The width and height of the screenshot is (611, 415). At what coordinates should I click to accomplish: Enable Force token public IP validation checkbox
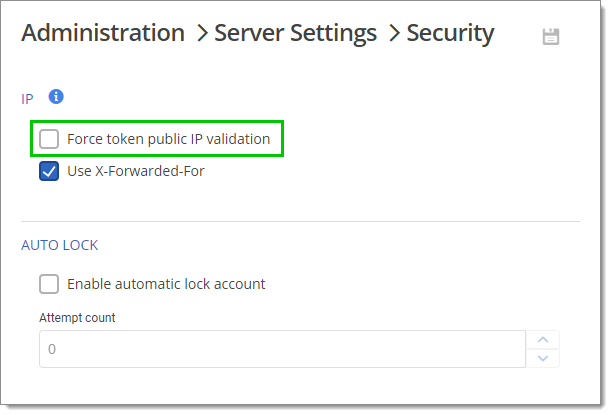[49, 139]
